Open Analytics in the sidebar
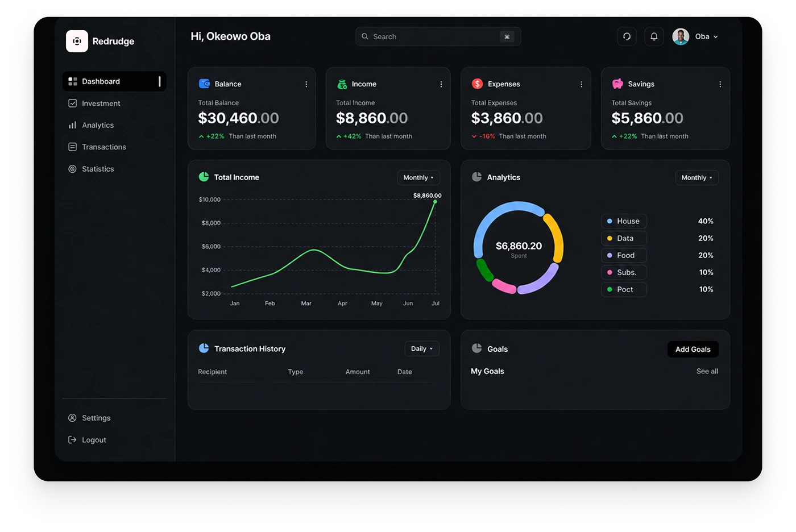796x532 pixels. click(x=91, y=125)
